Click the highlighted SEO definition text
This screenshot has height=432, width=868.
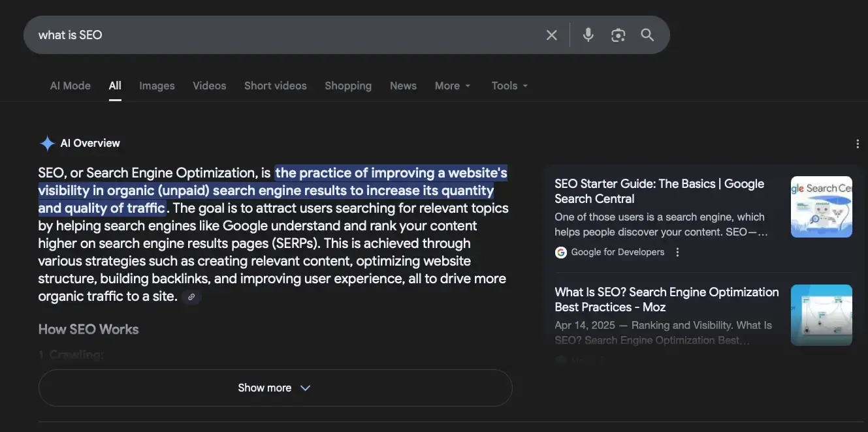point(272,191)
